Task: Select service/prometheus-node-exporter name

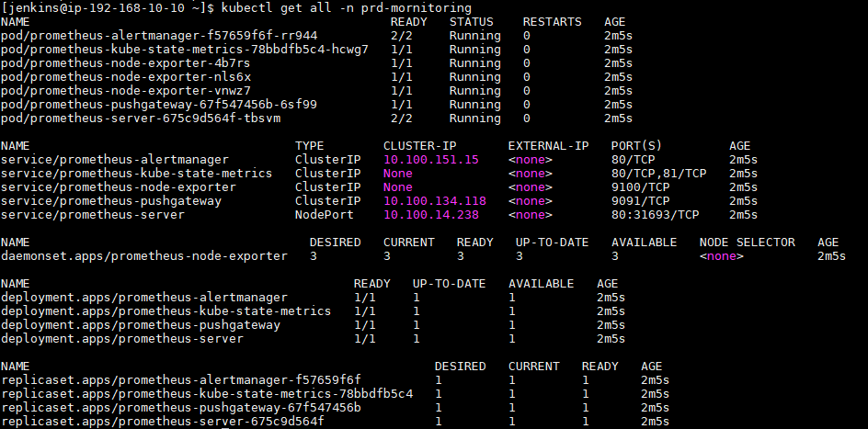Action: (x=119, y=187)
